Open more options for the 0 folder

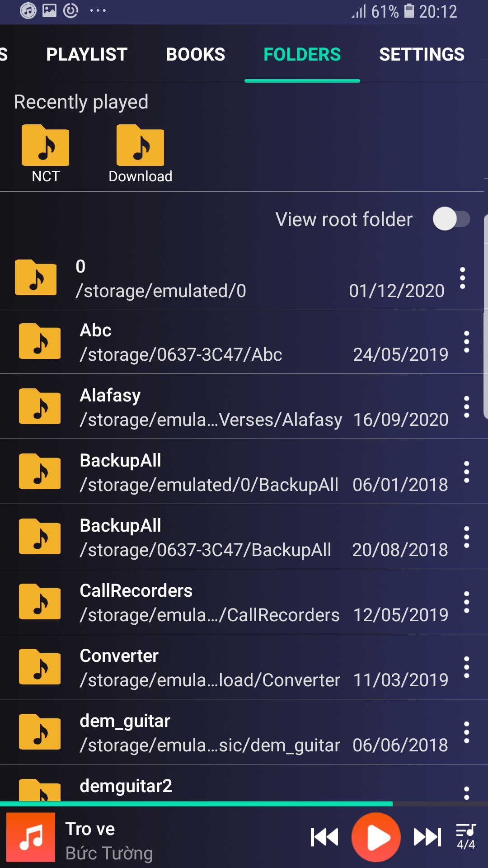coord(462,278)
